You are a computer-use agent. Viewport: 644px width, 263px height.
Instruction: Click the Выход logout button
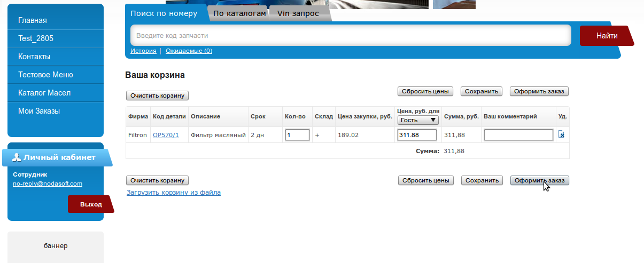coord(90,204)
